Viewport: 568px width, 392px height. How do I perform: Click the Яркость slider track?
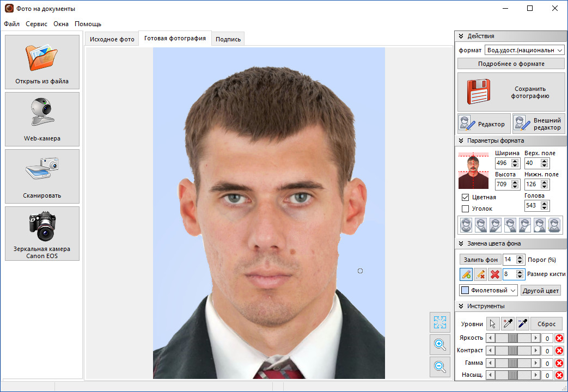tap(513, 338)
